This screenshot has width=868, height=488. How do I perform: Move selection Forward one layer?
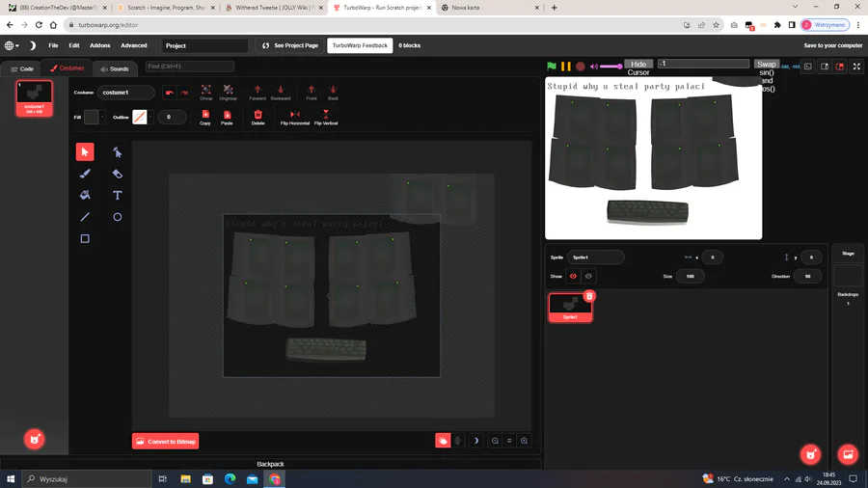pos(258,93)
